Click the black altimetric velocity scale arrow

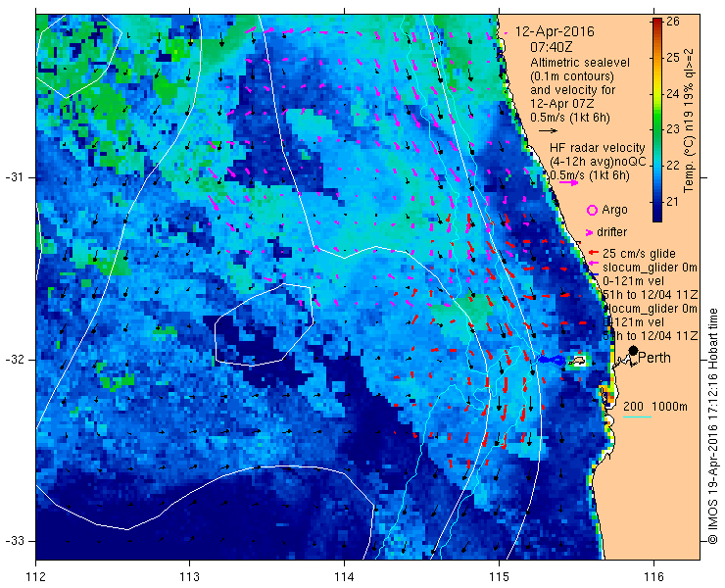point(549,131)
